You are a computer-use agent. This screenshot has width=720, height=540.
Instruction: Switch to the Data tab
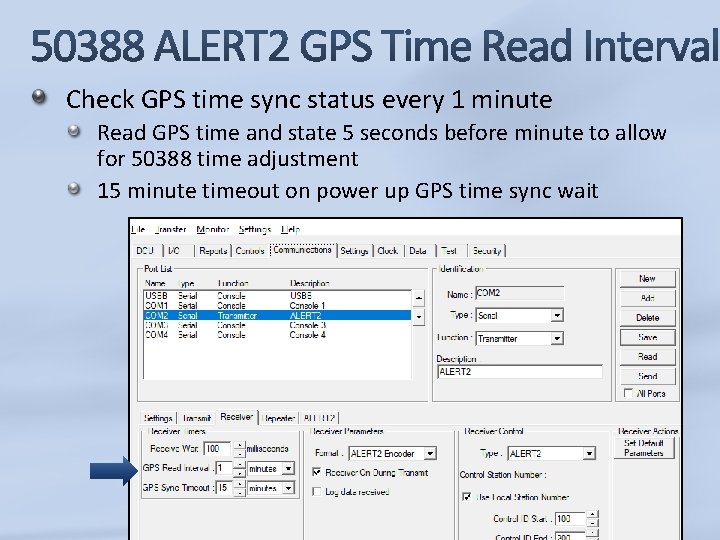pos(418,251)
